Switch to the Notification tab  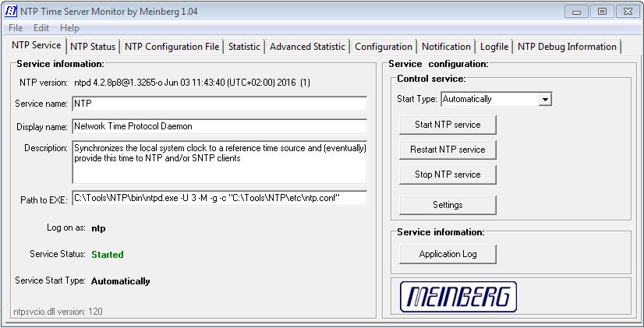[x=446, y=47]
